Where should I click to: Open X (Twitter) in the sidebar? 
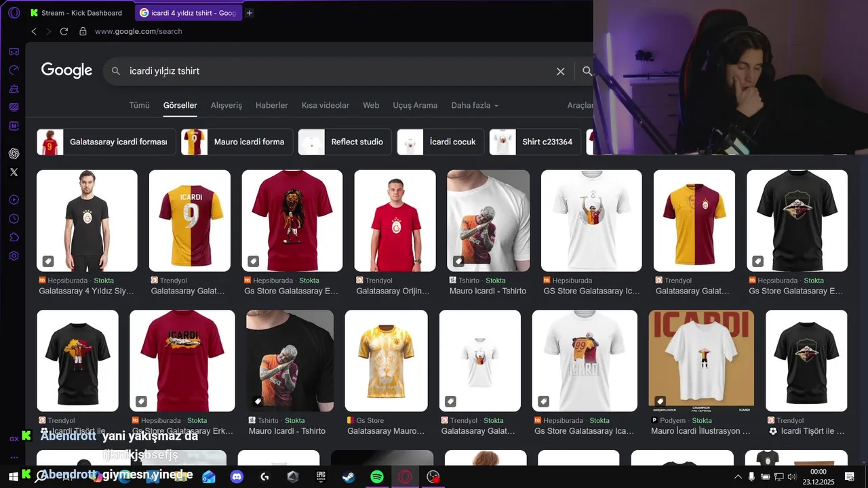(x=14, y=172)
